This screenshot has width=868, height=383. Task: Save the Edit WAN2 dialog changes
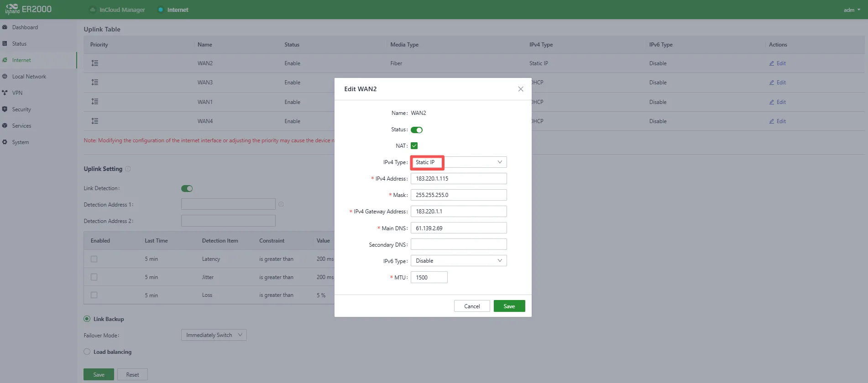(509, 306)
